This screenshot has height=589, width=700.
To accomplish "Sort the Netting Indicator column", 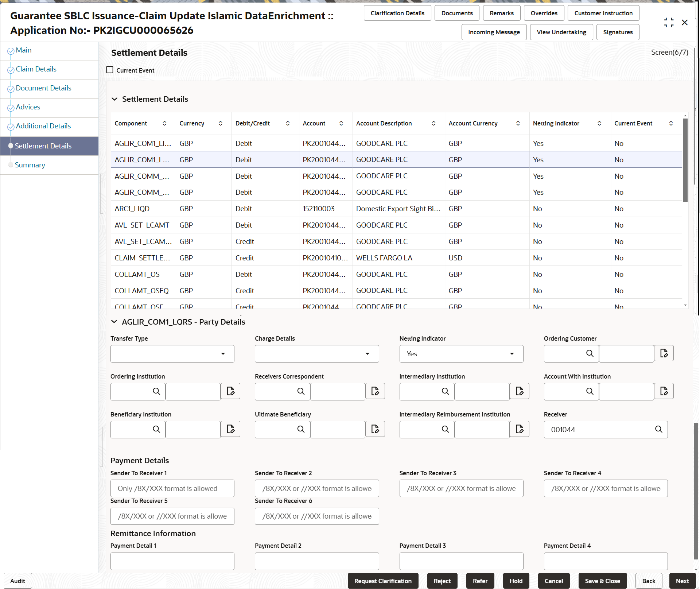I will [600, 123].
